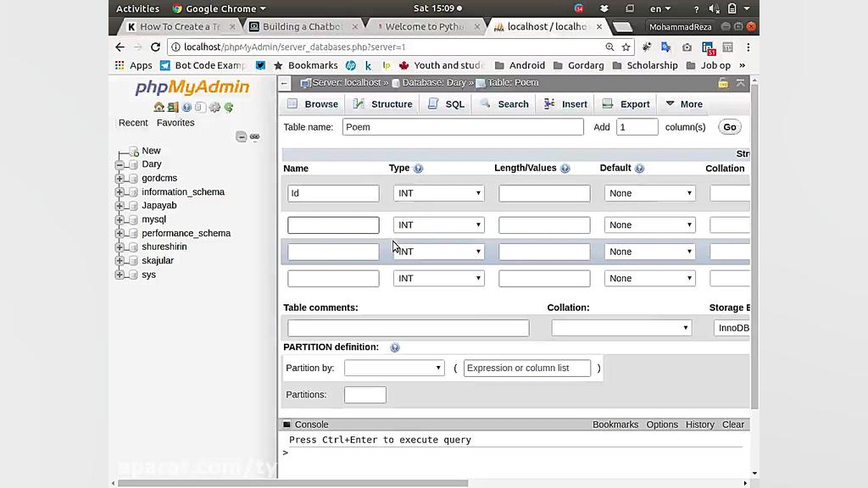Open the LinkedIn extension icon
Screen dimensions: 868x488
tap(708, 48)
